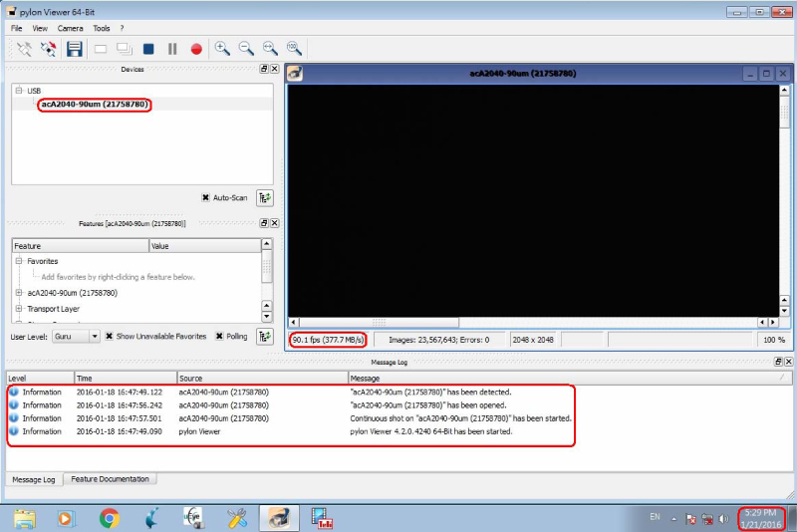Switch to the Feature Documentation tab

(110, 479)
